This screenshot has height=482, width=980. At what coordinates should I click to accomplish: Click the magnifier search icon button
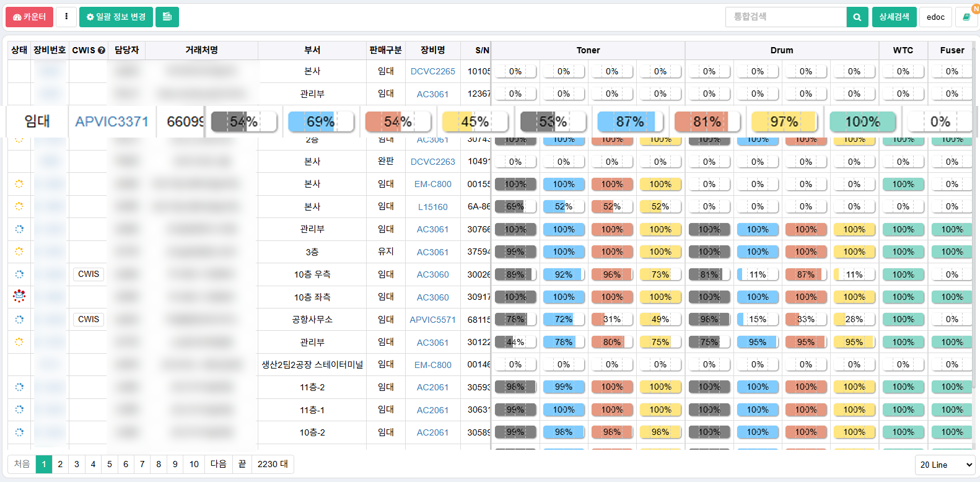point(857,17)
